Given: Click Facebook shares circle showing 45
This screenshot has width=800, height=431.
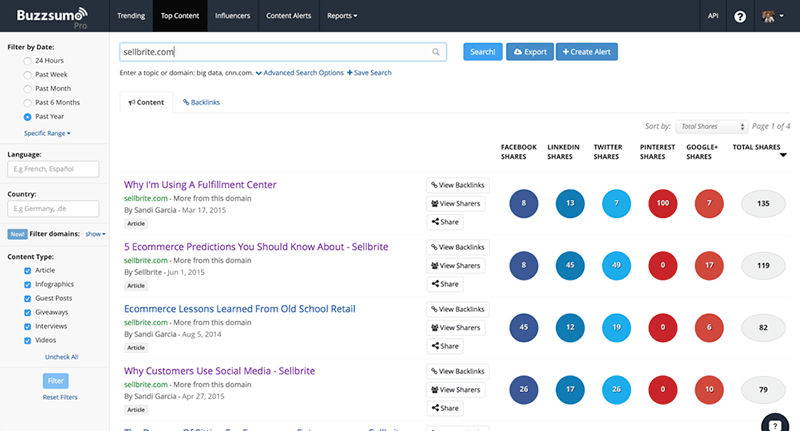Looking at the screenshot, I should coord(523,327).
